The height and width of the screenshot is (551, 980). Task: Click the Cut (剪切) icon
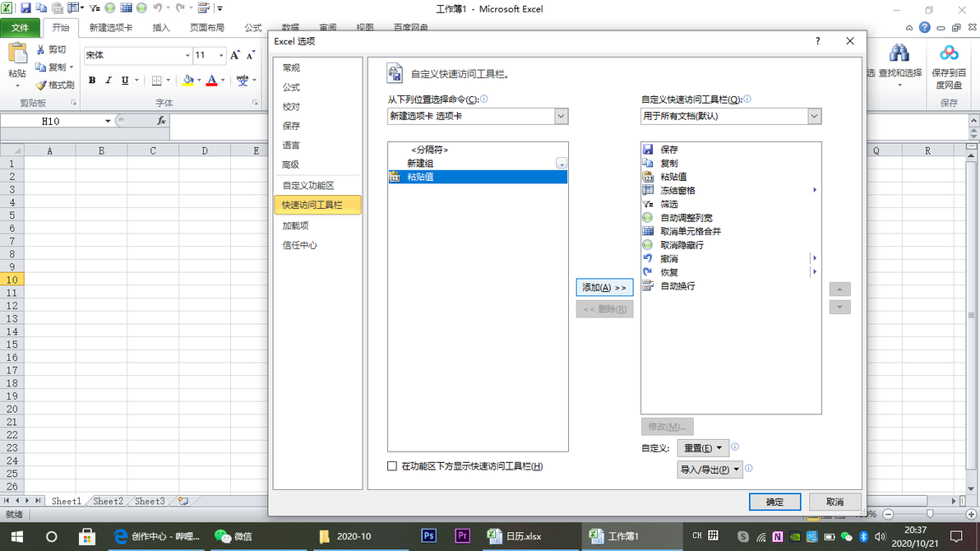pyautogui.click(x=40, y=49)
